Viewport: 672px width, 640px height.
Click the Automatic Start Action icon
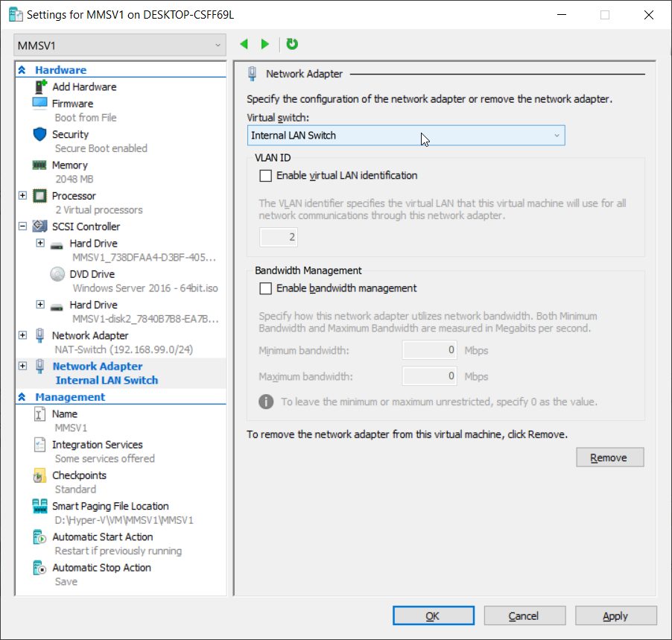coord(39,537)
